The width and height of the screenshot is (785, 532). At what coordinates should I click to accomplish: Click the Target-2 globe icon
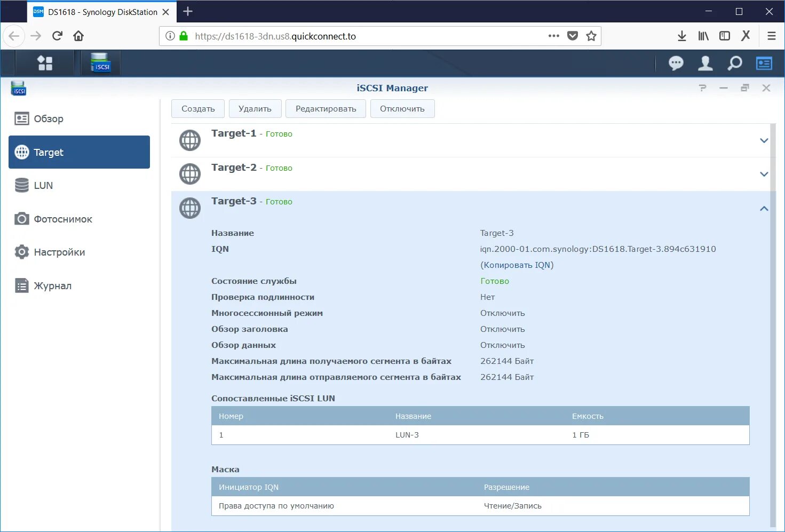pos(190,174)
